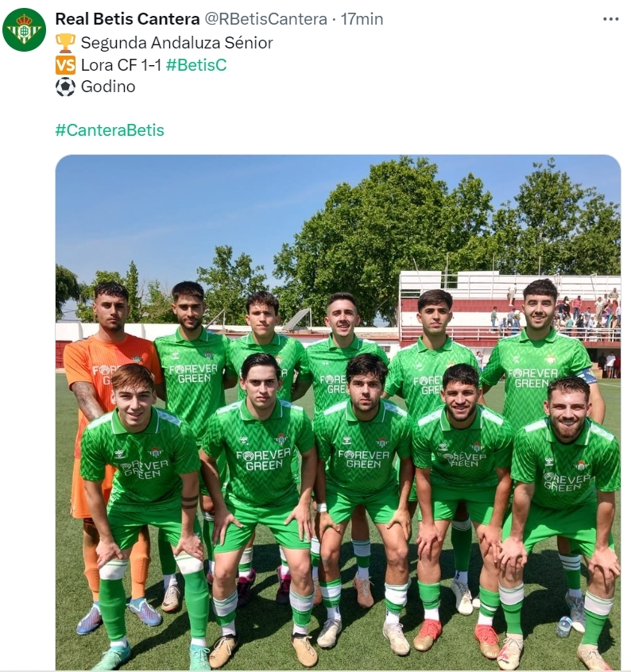Open the #BetisC hashtag
Viewport: 631px width, 672px height.
coord(196,64)
